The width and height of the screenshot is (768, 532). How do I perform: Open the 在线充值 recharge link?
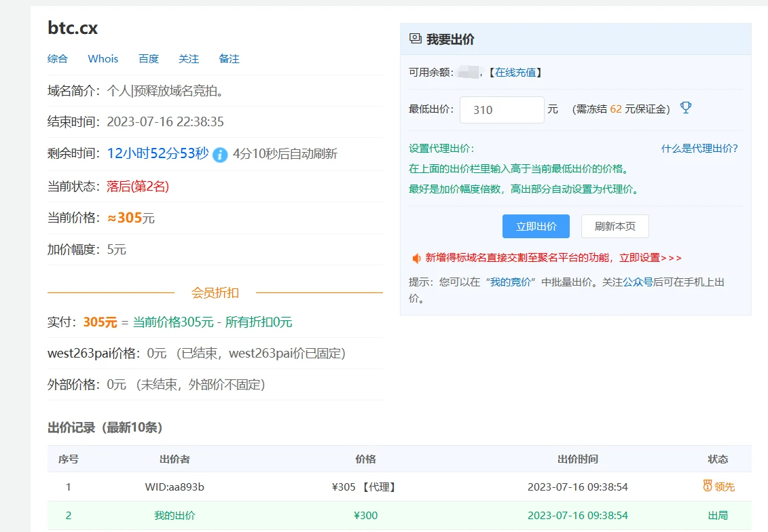515,73
